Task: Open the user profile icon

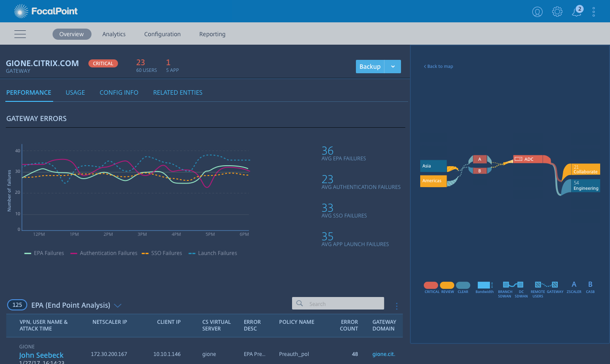Action: pos(537,12)
